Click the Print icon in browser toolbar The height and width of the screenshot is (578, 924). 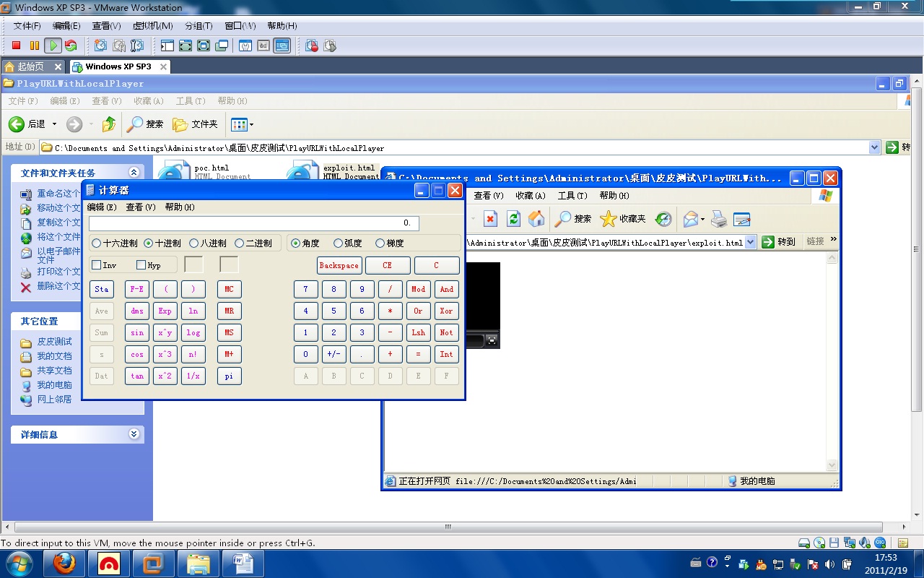tap(718, 218)
